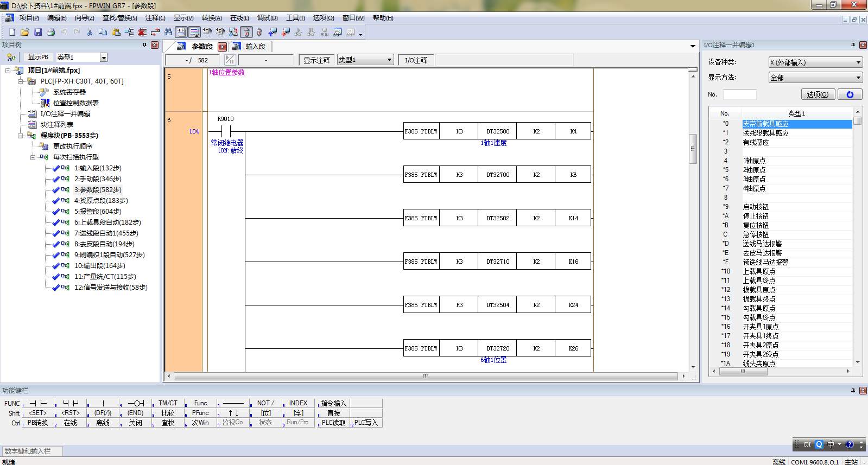This screenshot has height=465, width=868.
Task: Cut the selected ladder element
Action: [x=90, y=32]
